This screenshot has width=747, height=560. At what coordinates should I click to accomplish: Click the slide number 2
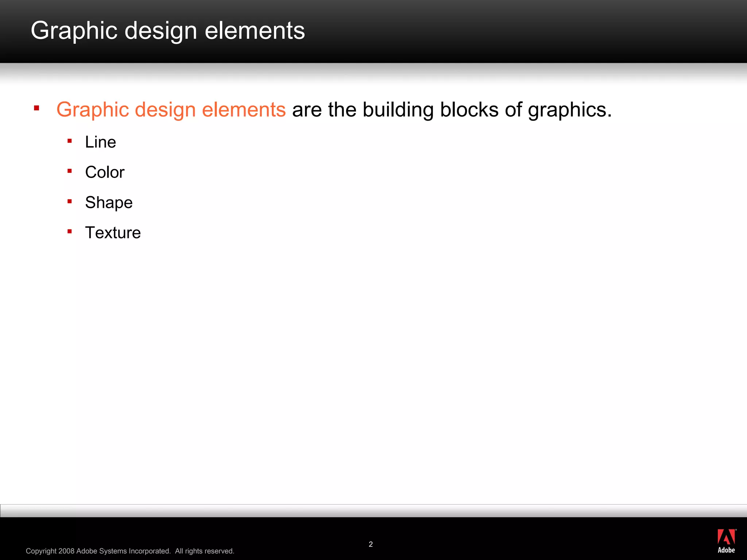371,544
